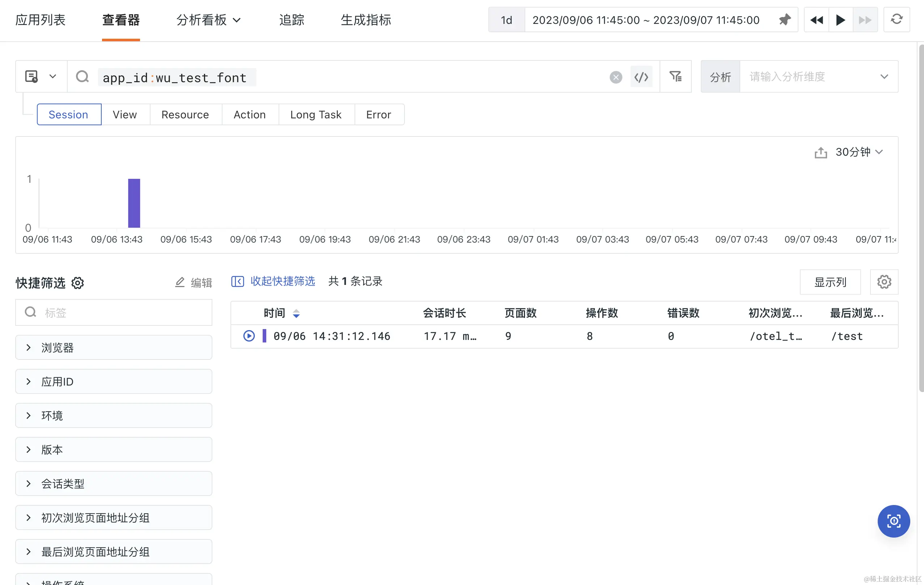924x585 pixels.
Task: Expand the 版本 filter
Action: [114, 450]
